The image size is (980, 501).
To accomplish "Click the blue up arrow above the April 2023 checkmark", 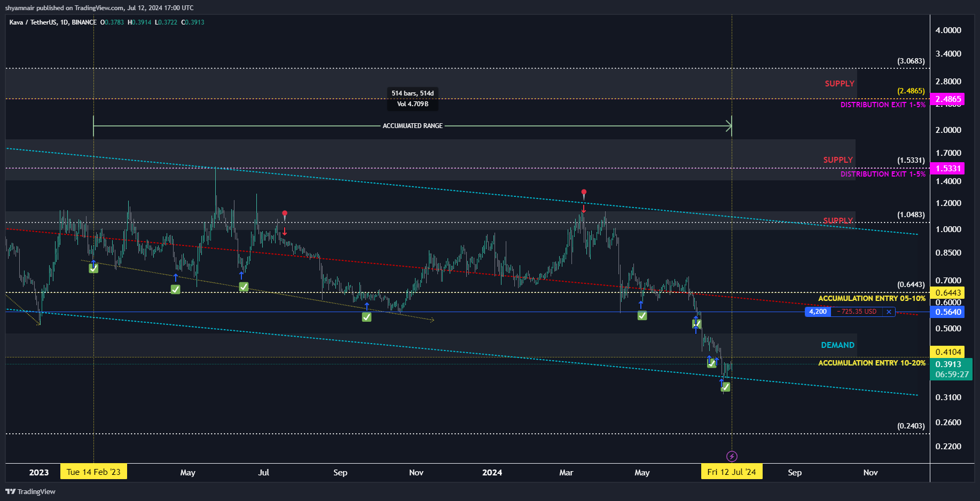I will point(175,277).
